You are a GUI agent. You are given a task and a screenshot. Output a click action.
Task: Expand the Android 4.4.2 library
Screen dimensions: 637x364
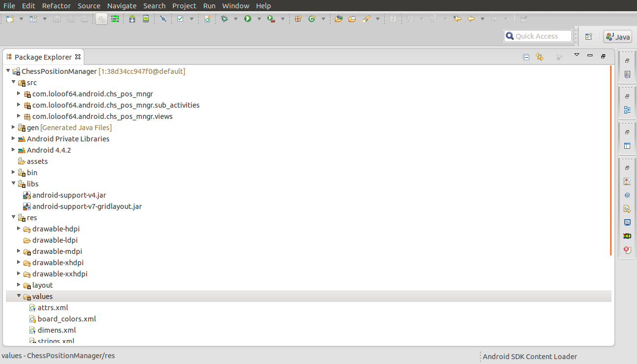click(14, 150)
